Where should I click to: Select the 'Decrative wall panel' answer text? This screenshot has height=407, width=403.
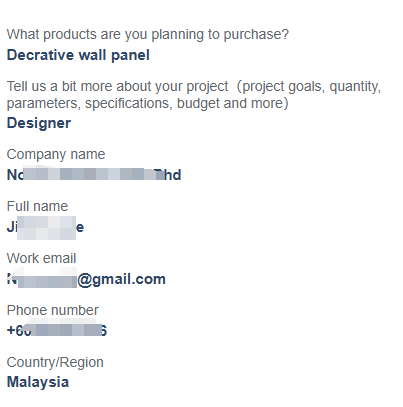(x=78, y=55)
